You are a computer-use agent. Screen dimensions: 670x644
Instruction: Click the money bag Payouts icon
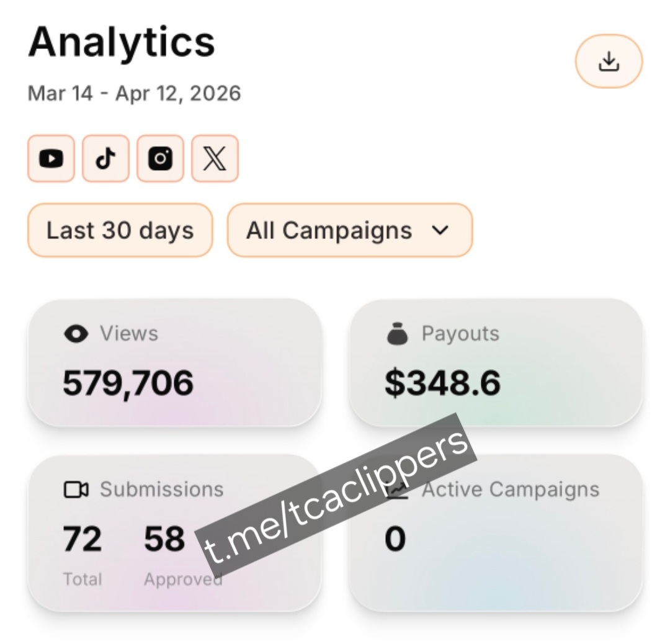(398, 334)
